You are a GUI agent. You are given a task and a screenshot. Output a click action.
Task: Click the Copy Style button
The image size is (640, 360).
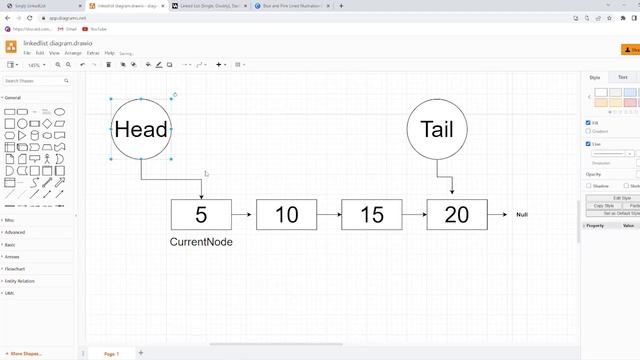click(x=604, y=206)
